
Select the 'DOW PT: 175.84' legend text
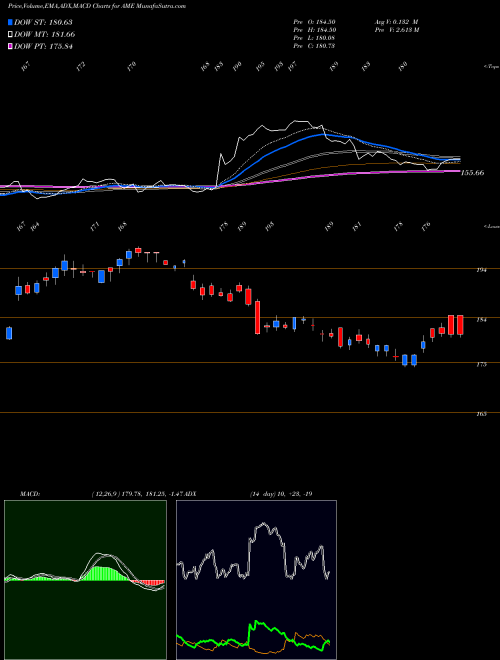43,46
